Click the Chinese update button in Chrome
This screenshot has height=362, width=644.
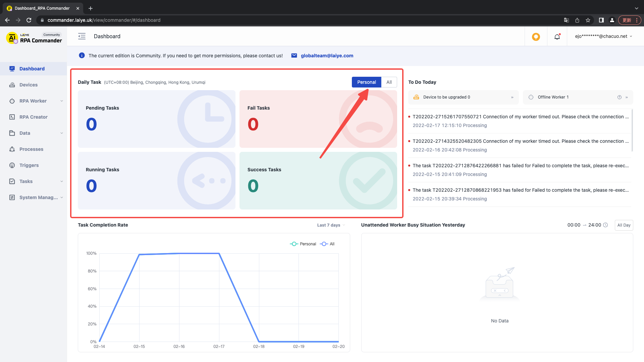click(630, 20)
